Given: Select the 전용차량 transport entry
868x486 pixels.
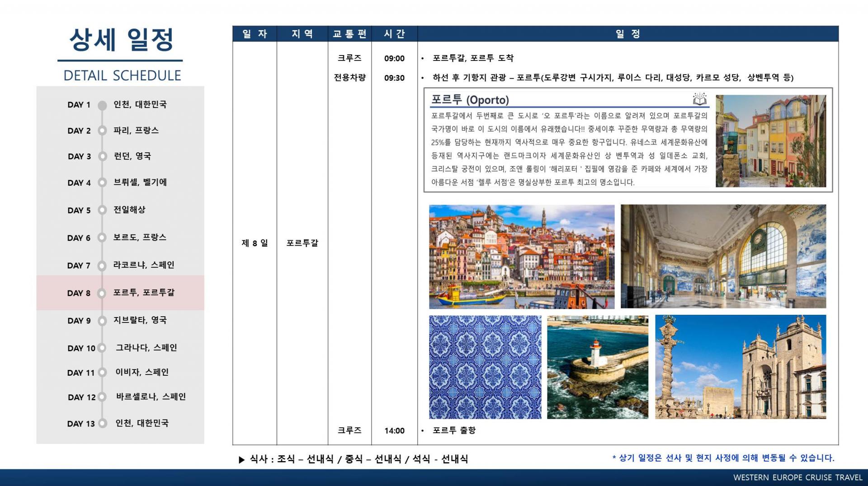Looking at the screenshot, I should tap(349, 78).
